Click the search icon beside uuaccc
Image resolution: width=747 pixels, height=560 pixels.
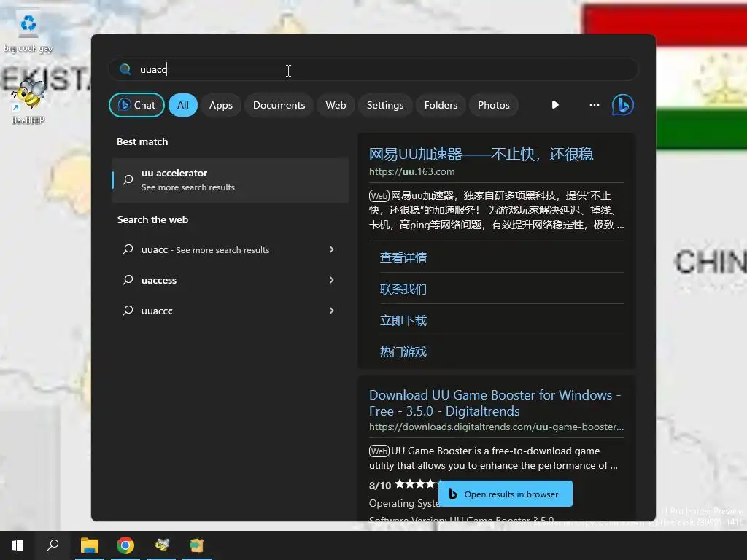128,311
